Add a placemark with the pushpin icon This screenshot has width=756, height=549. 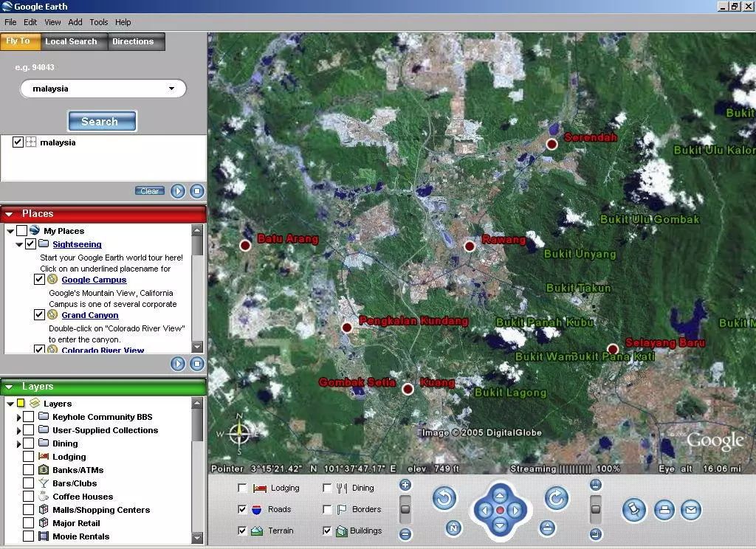click(633, 509)
